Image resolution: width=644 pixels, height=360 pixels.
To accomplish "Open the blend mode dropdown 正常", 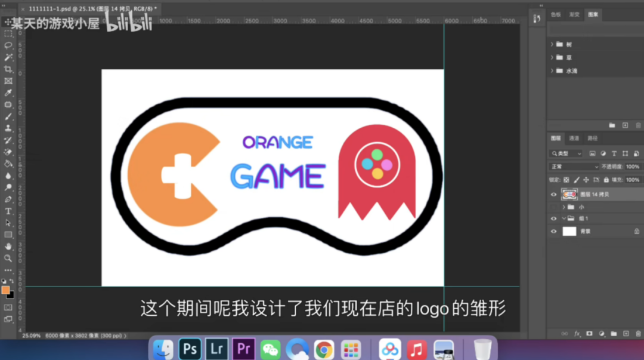I will 574,167.
